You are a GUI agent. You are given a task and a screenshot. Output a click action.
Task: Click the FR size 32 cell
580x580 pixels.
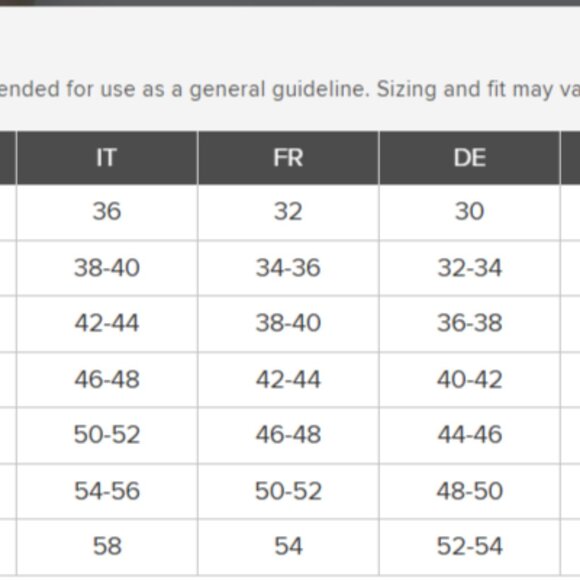pos(288,212)
